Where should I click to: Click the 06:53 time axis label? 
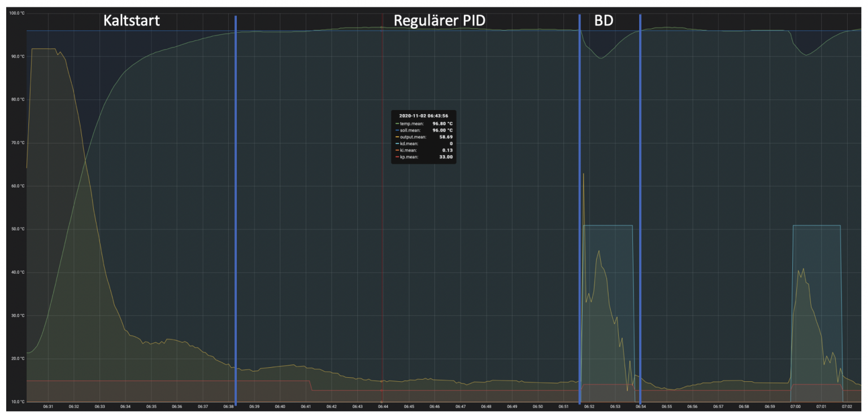coord(615,407)
